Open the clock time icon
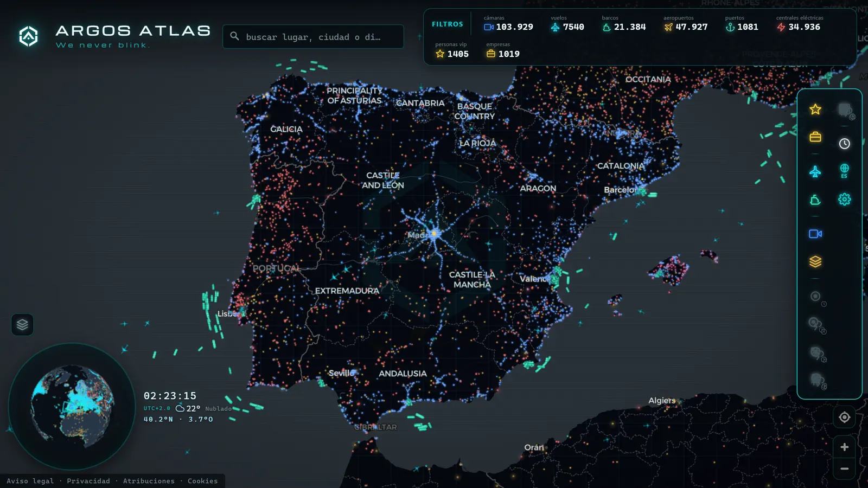 [x=845, y=144]
